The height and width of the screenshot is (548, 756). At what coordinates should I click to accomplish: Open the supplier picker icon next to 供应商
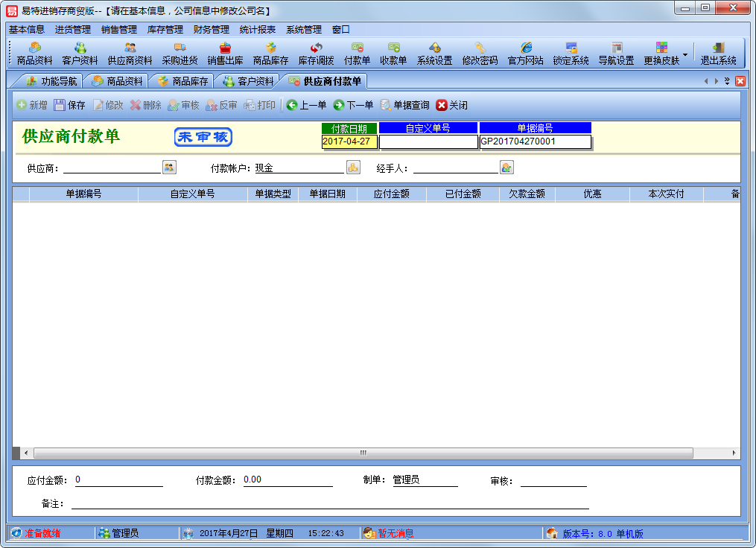169,168
